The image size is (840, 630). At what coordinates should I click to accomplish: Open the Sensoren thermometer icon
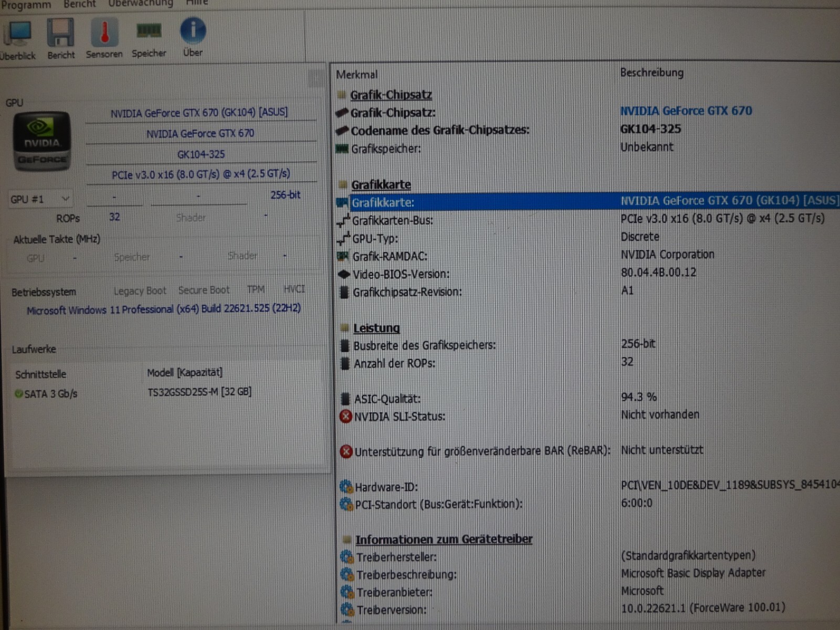click(x=104, y=32)
